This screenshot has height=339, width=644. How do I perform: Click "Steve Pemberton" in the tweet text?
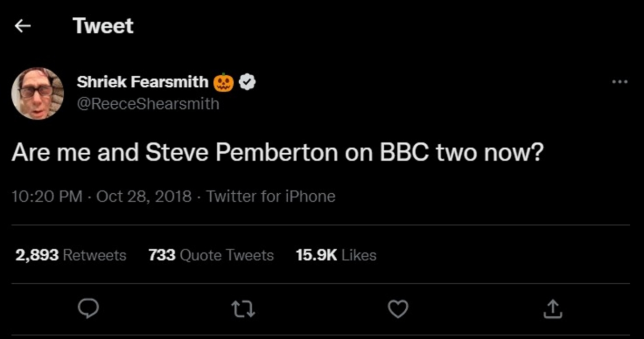click(x=241, y=152)
